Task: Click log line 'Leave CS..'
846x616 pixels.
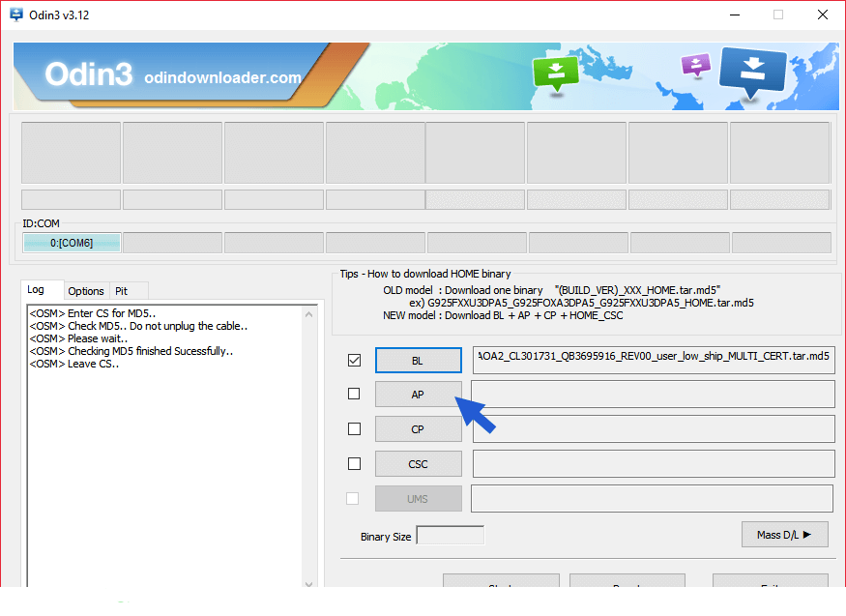Action: [73, 365]
